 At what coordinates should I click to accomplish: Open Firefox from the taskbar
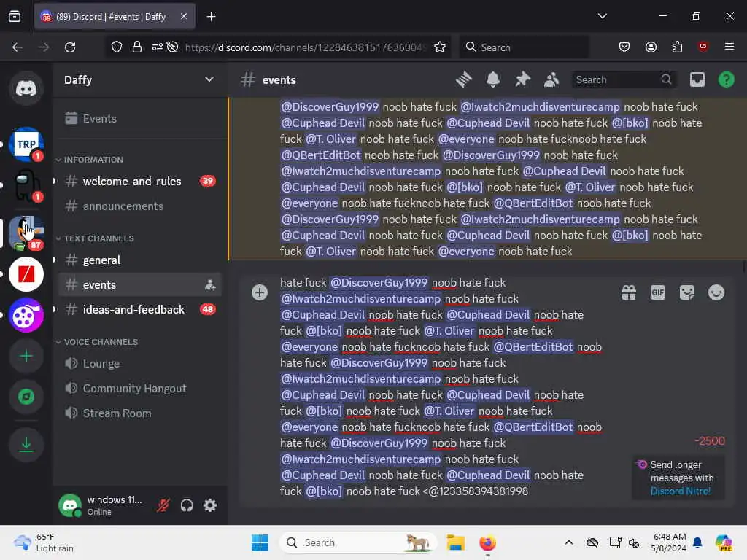[x=487, y=542]
